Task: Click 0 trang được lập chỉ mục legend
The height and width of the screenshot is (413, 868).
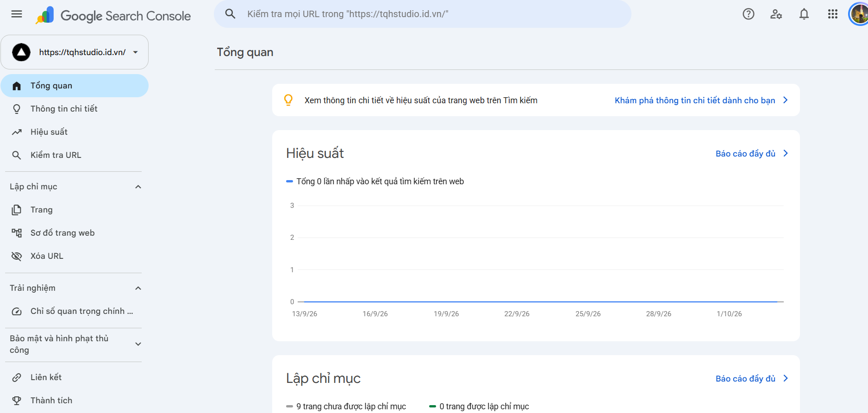Action: point(479,407)
